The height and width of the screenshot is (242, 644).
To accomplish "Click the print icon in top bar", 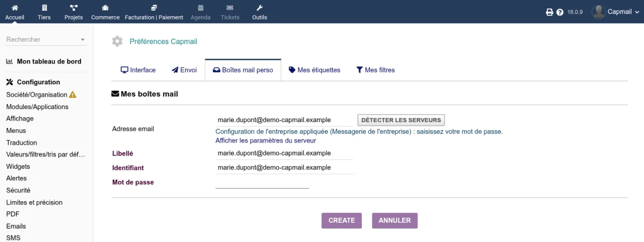I will coord(550,12).
